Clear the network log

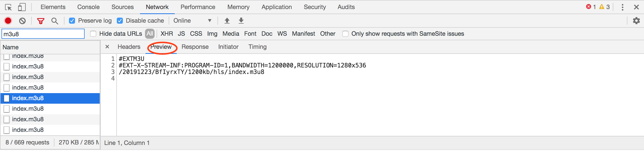(x=22, y=21)
